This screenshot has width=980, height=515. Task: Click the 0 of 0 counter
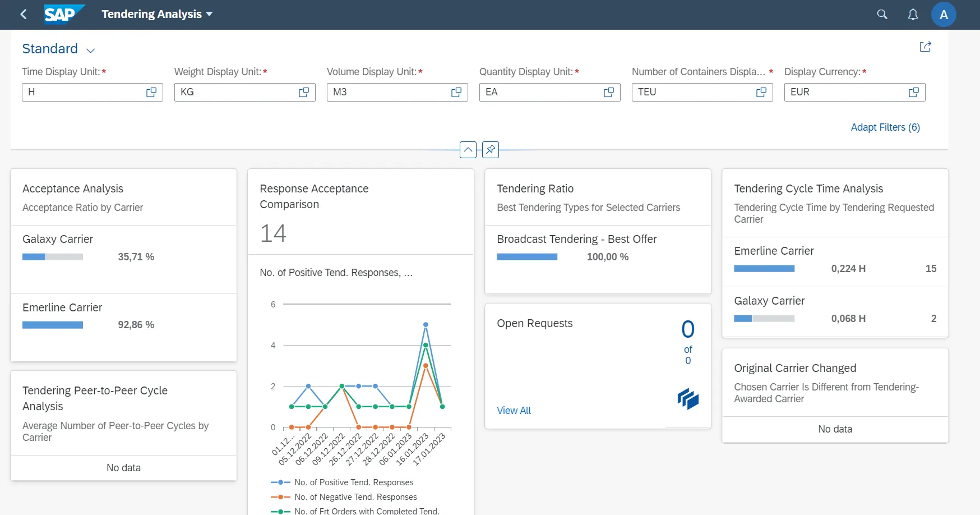click(x=688, y=342)
